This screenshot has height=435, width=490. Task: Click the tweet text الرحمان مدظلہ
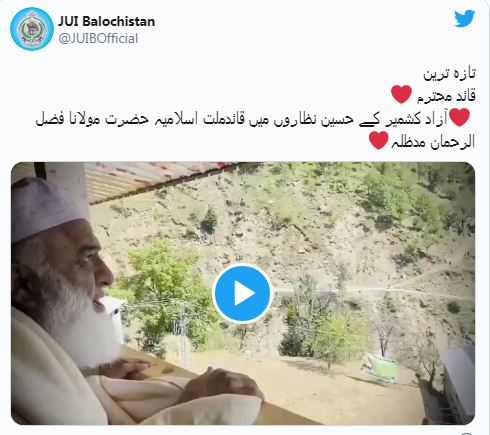point(433,142)
